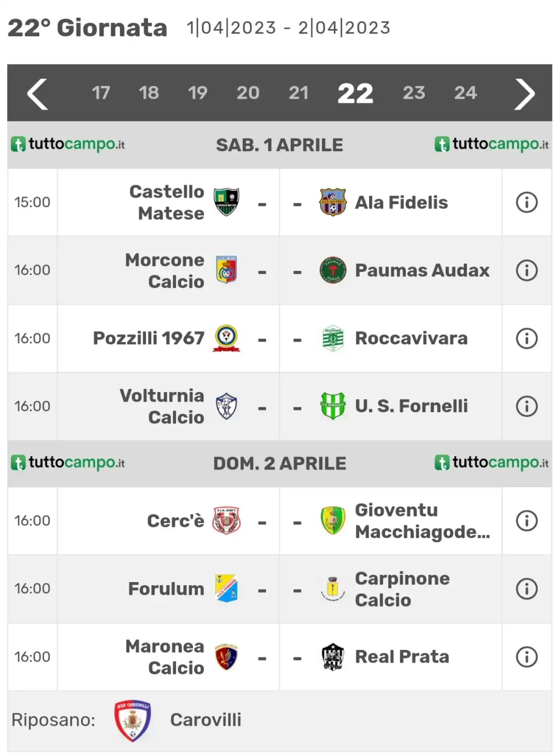Open the Real Prata team link
Image resolution: width=559 pixels, height=756 pixels.
(402, 657)
